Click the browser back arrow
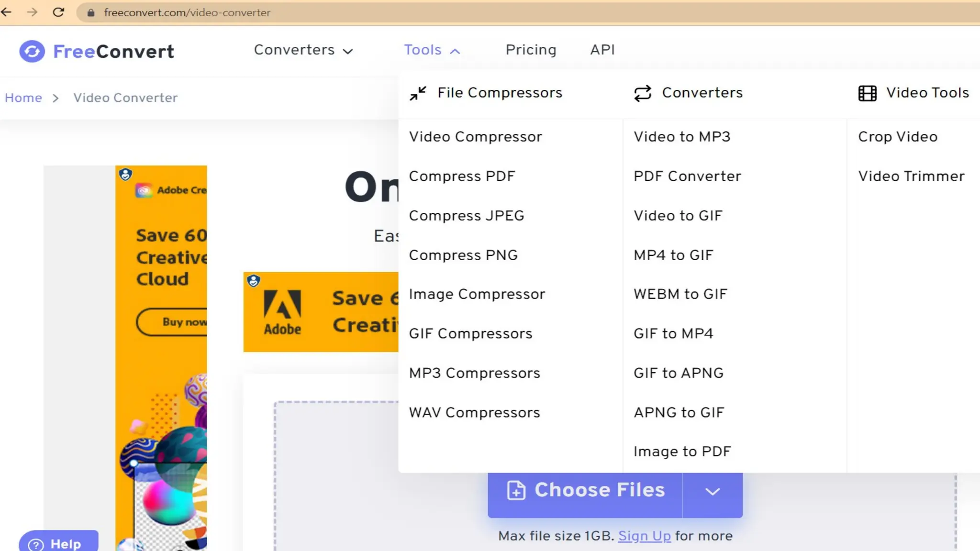 point(7,12)
